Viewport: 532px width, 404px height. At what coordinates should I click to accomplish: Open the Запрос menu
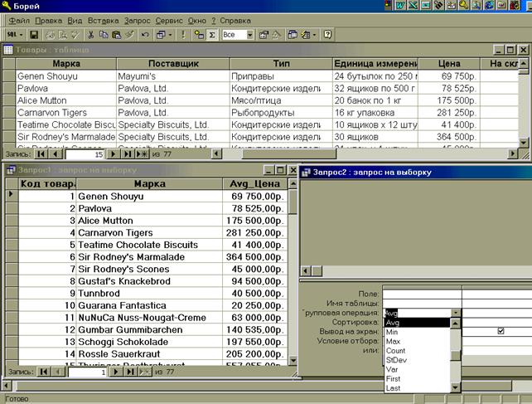(137, 21)
